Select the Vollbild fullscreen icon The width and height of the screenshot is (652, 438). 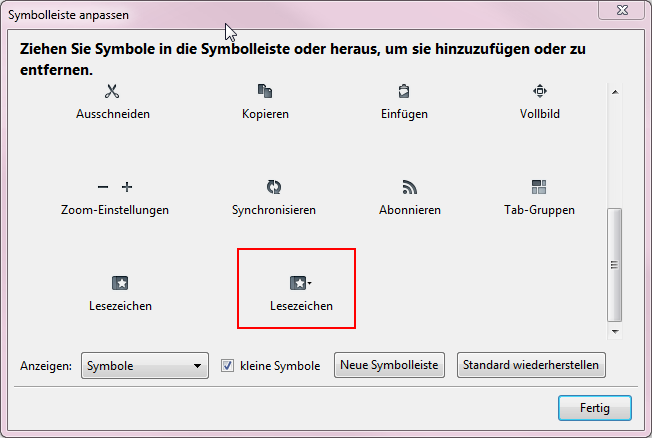(x=539, y=91)
